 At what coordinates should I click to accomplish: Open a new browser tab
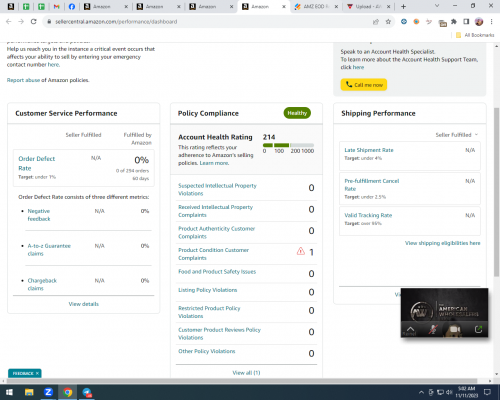(403, 6)
